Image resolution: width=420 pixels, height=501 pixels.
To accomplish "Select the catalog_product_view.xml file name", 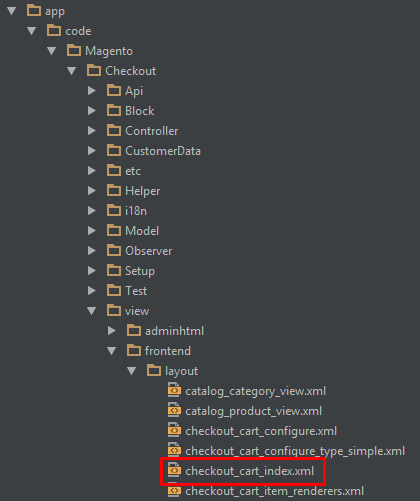I will 253,411.
